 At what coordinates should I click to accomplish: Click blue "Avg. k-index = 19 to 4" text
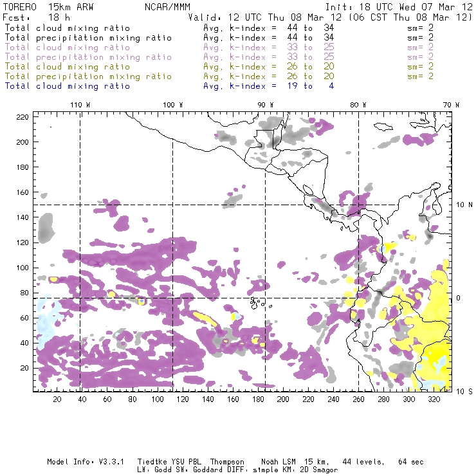pos(269,86)
